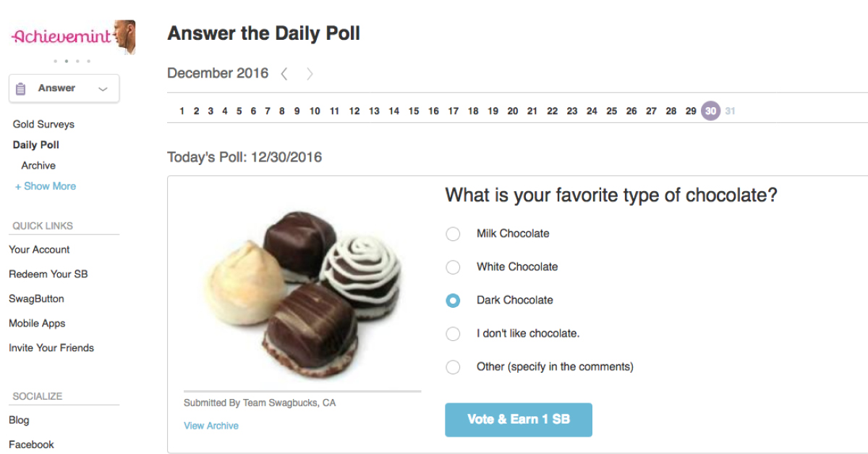
Task: Open Gold Surveys in sidebar
Action: [x=43, y=125]
